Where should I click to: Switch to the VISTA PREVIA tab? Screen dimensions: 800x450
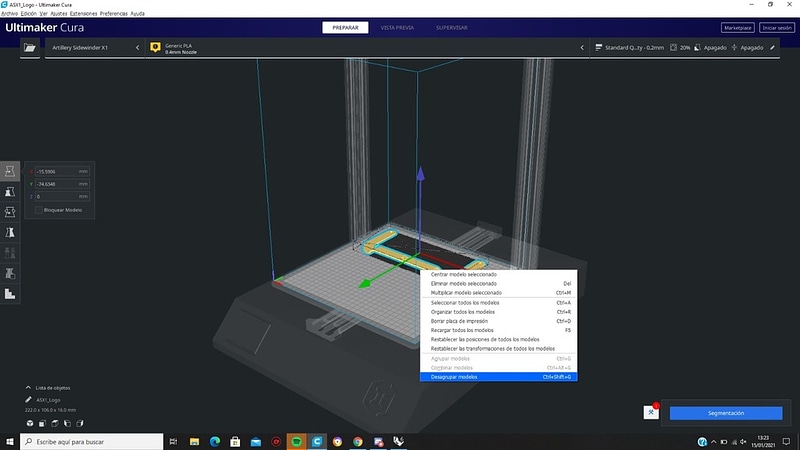397,28
